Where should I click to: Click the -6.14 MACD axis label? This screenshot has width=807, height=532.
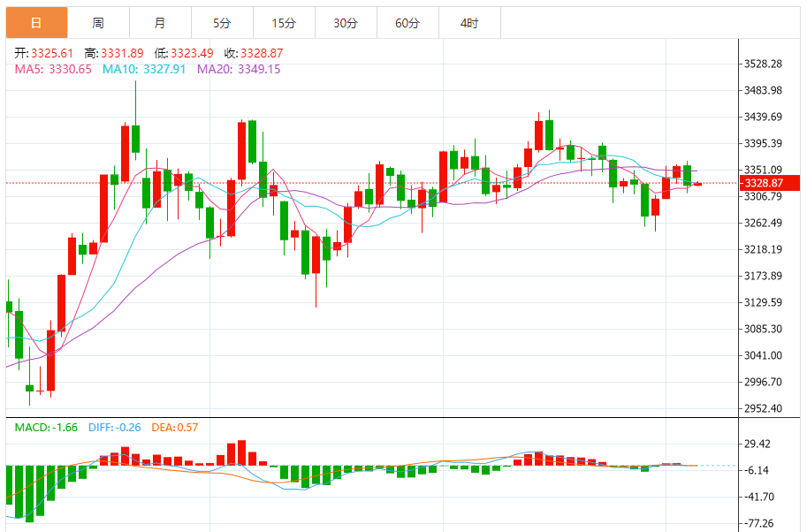[757, 470]
